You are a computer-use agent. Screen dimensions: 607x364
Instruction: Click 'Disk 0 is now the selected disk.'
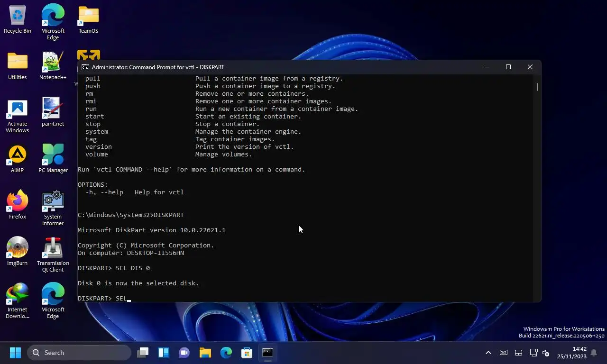pos(138,283)
